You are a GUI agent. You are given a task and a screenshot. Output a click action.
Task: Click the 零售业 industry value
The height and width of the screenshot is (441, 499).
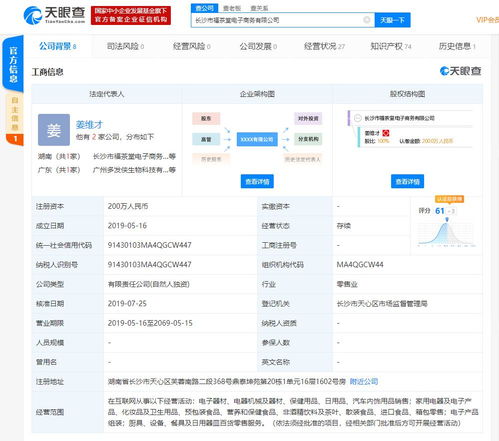(x=347, y=284)
